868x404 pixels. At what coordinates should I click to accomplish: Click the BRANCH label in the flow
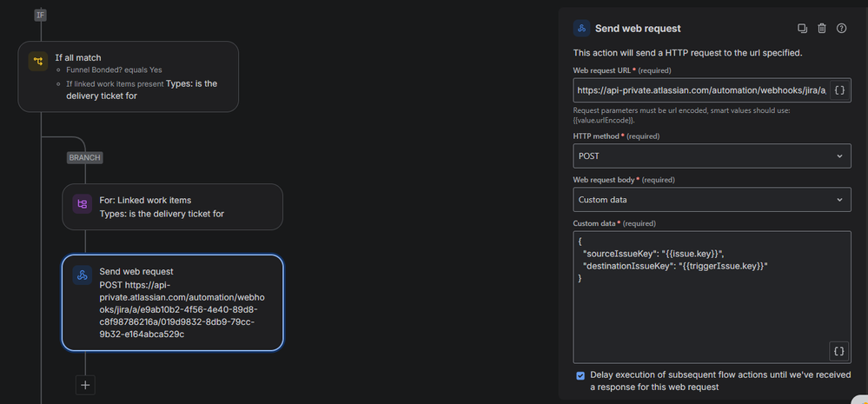point(85,158)
